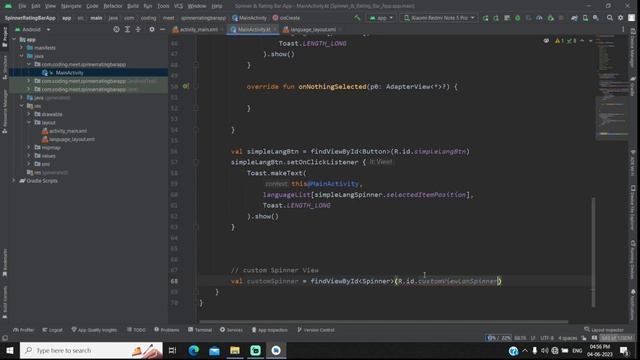Image resolution: width=640 pixels, height=360 pixels.
Task: Collapse the java folder
Action: [x=22, y=56]
